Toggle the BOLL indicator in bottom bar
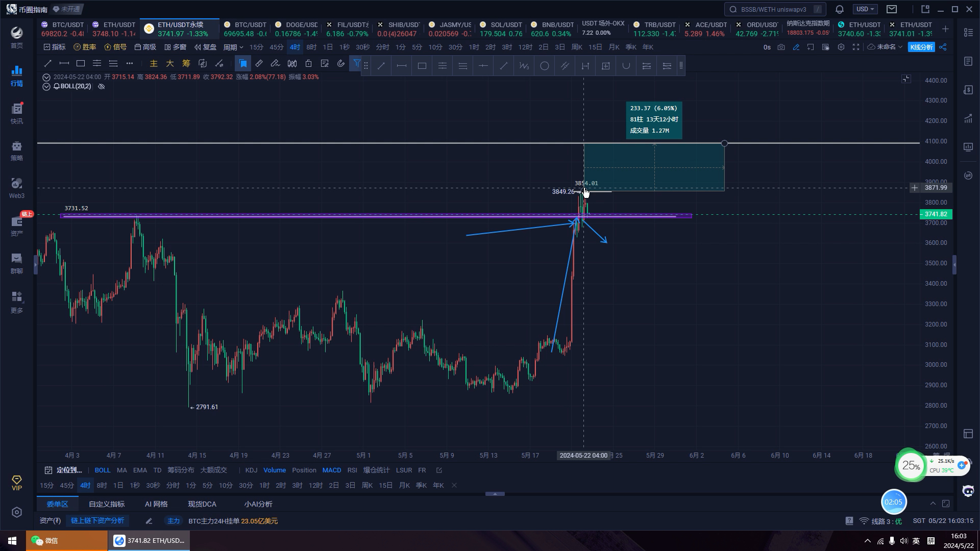 point(103,470)
